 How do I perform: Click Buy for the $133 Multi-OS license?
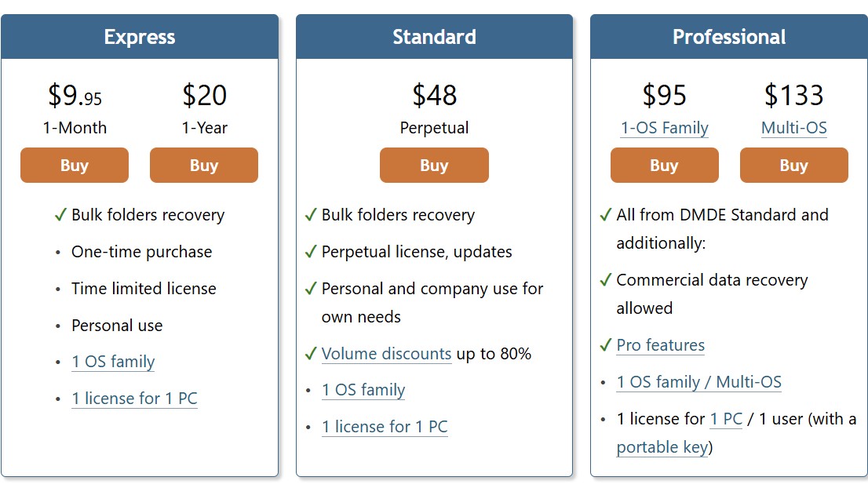(x=793, y=165)
